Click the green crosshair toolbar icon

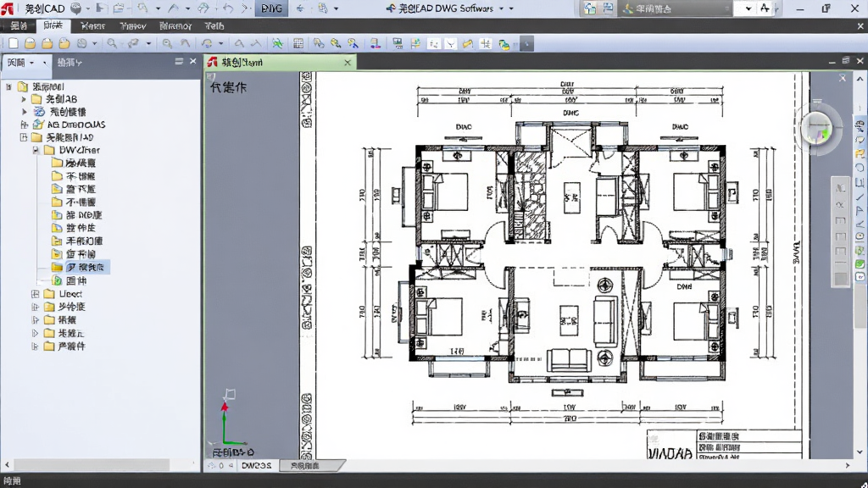[x=277, y=43]
